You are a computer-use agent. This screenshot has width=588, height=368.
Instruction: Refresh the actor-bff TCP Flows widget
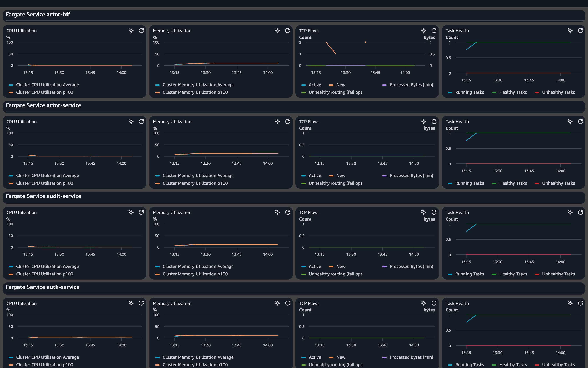(x=434, y=31)
